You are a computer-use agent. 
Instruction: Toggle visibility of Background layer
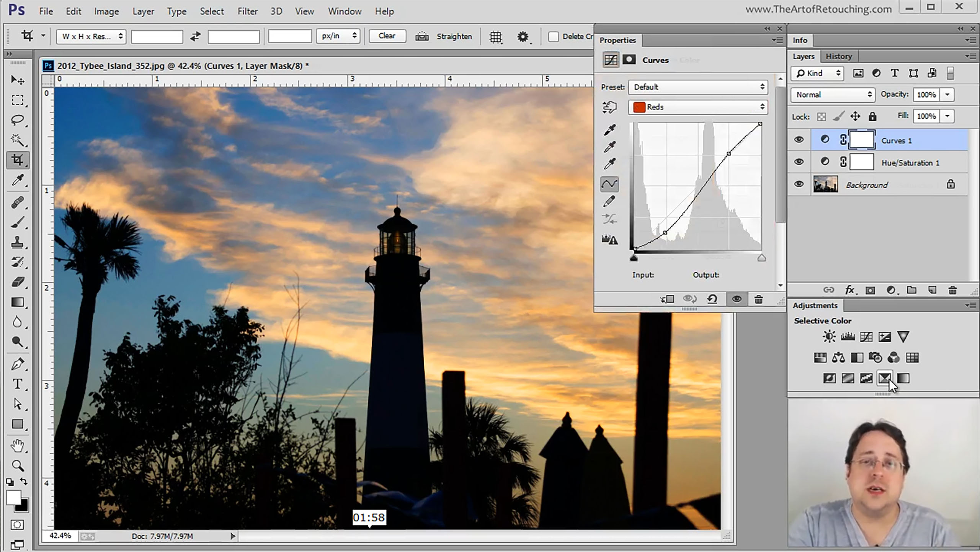[800, 185]
